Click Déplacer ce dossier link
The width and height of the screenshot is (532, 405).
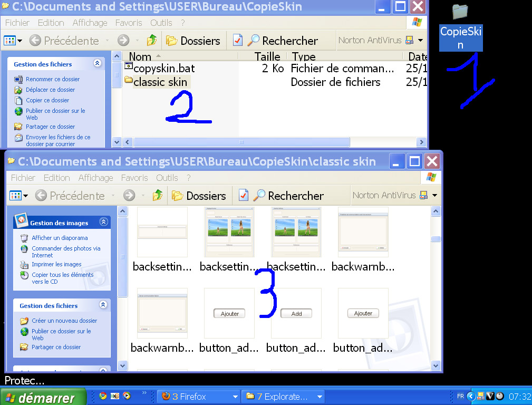tap(50, 90)
